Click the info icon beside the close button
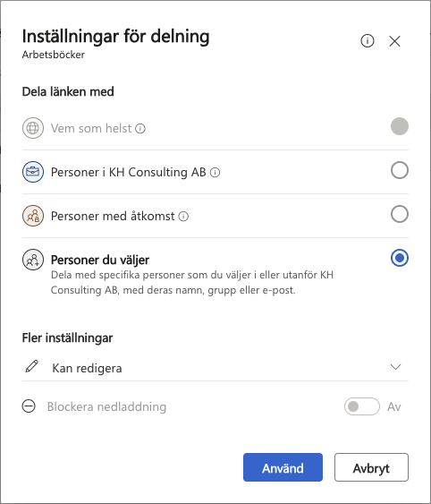 [368, 41]
